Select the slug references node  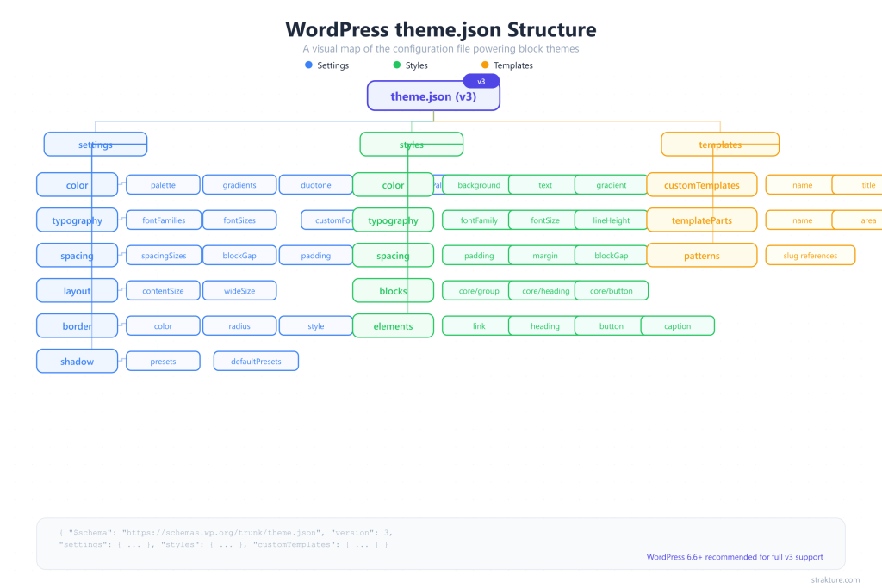tap(811, 256)
